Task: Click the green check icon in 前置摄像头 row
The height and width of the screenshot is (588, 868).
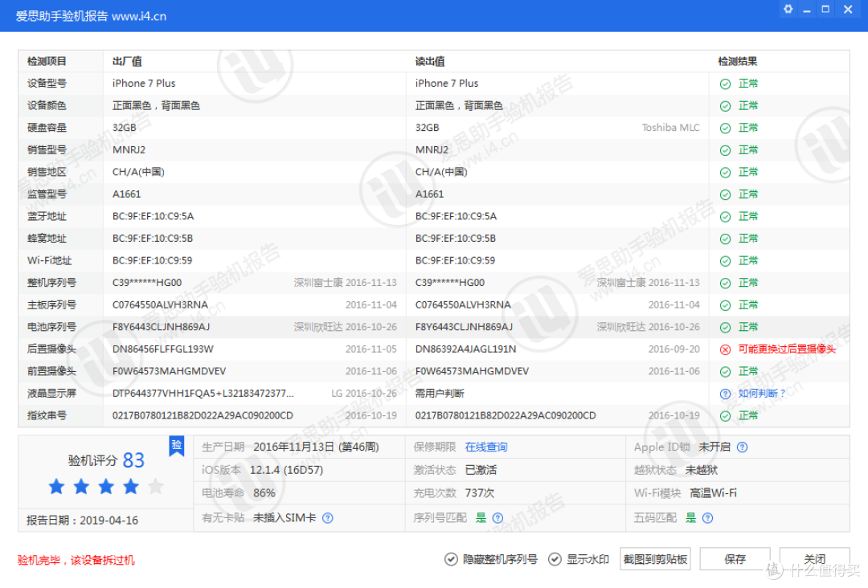Action: click(x=725, y=372)
